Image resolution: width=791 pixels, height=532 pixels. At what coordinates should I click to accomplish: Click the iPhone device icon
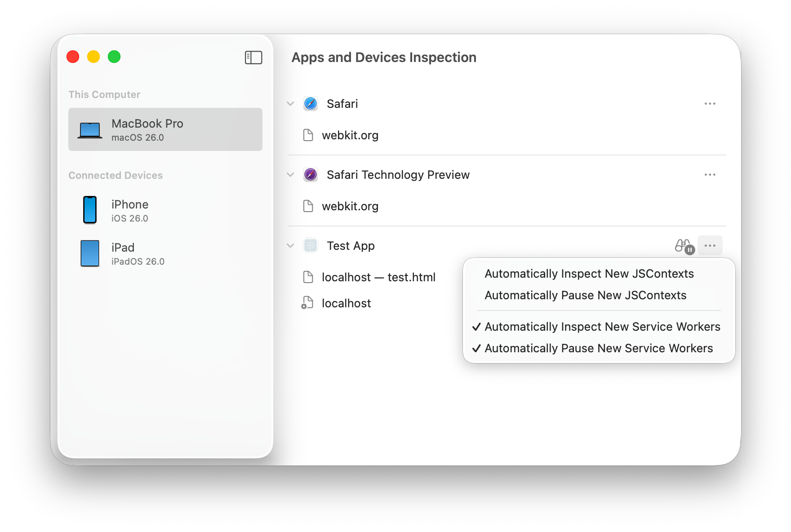click(x=90, y=210)
